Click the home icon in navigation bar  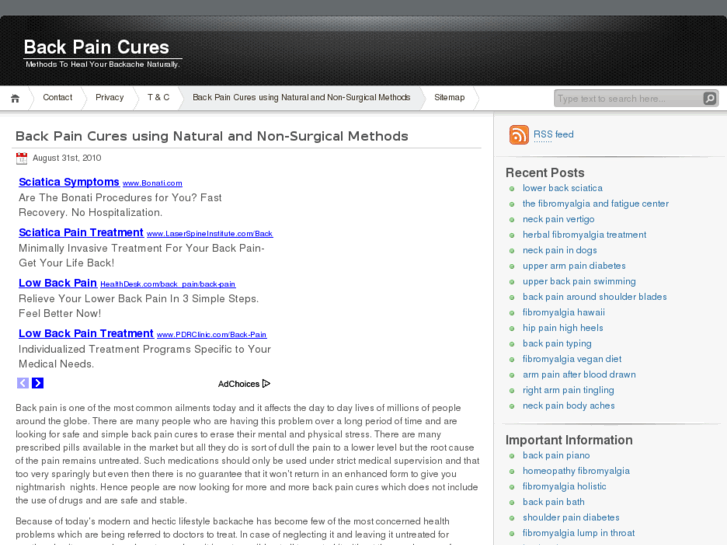15,98
